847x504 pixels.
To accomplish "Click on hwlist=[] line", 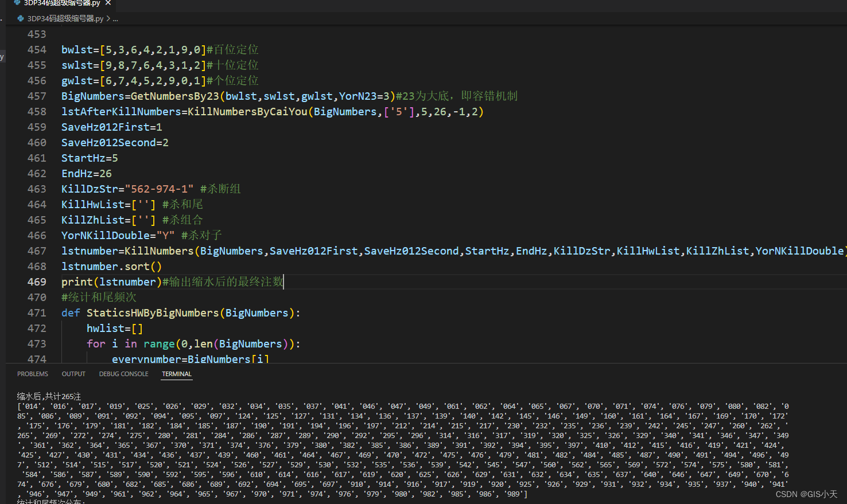I will [x=115, y=329].
